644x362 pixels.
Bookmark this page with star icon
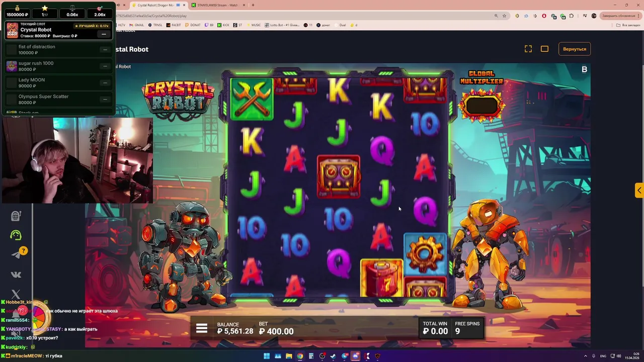click(504, 16)
